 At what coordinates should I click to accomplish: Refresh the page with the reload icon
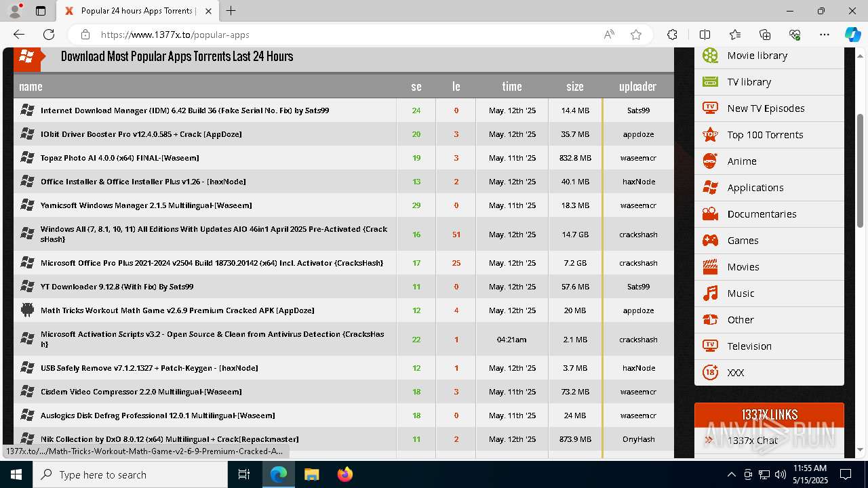point(49,35)
